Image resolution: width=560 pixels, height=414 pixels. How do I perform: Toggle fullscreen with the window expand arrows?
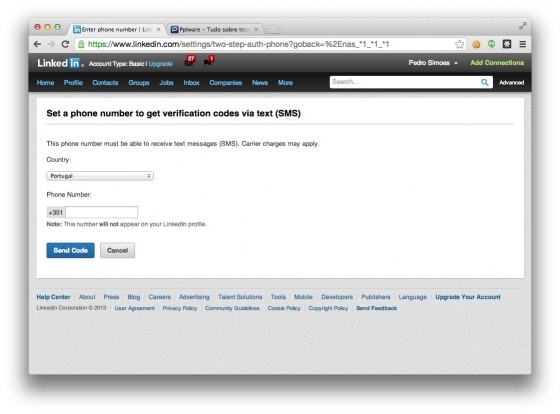[x=522, y=26]
